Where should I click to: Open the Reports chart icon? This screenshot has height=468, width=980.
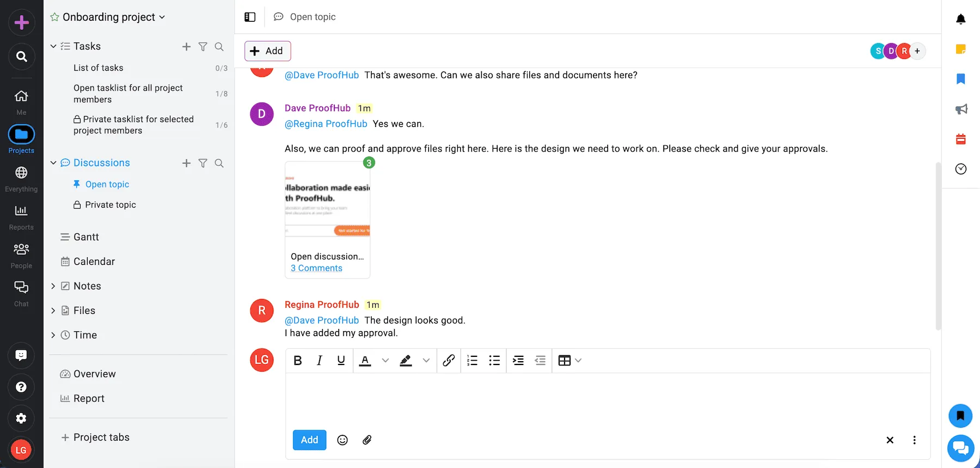click(x=21, y=211)
